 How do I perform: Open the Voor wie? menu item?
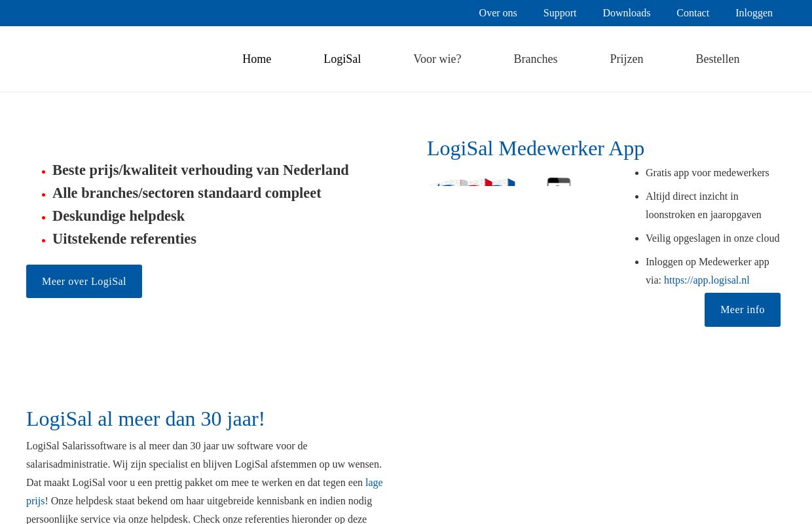click(x=437, y=59)
